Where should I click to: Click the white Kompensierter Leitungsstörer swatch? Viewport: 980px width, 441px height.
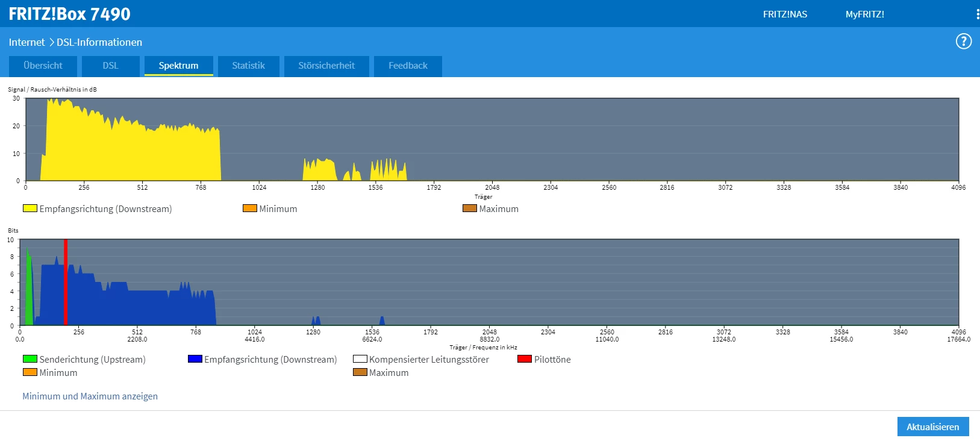360,359
